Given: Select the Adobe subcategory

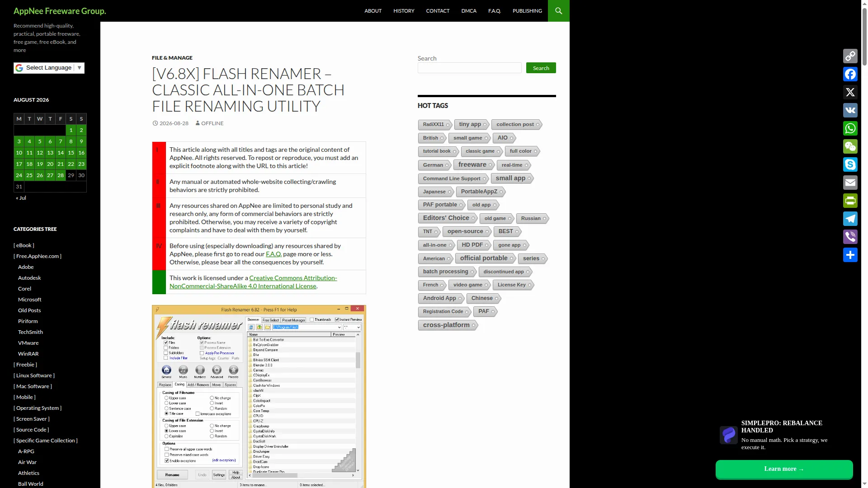Looking at the screenshot, I should pyautogui.click(x=26, y=267).
